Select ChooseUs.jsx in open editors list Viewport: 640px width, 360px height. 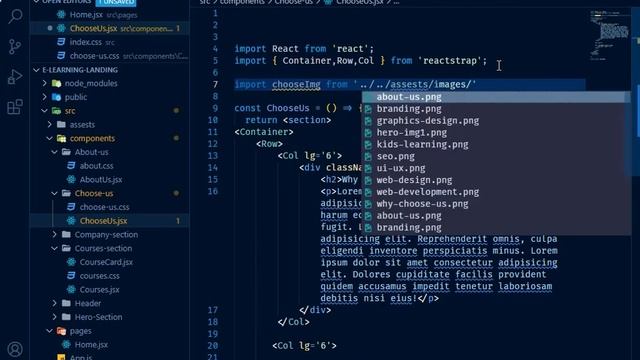click(110, 28)
